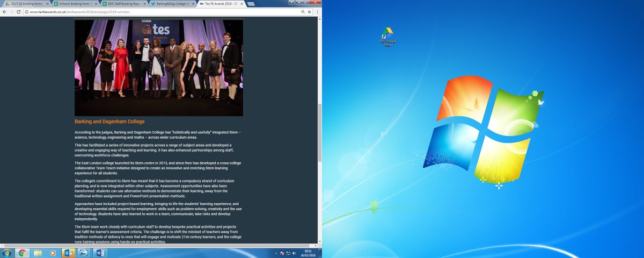Click the award winners group photo

[x=158, y=67]
